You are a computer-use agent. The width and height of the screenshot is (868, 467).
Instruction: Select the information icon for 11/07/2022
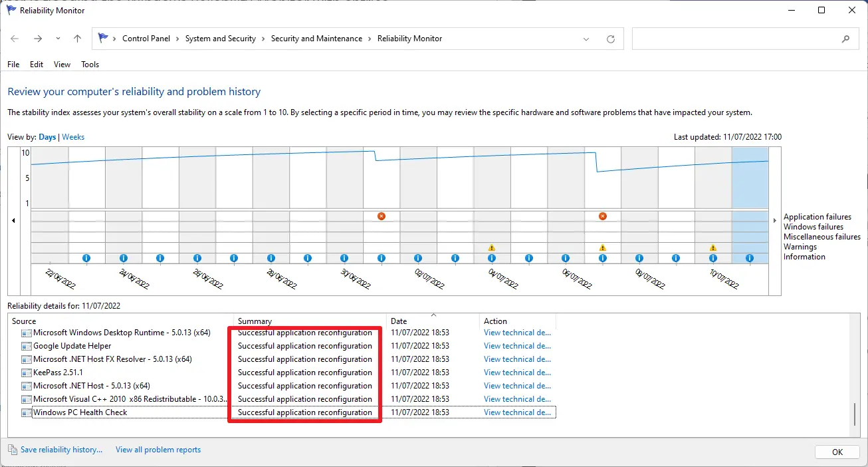(750, 258)
